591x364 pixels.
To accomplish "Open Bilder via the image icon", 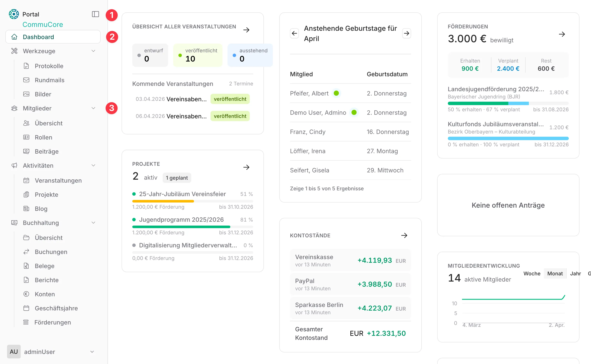I will point(26,94).
